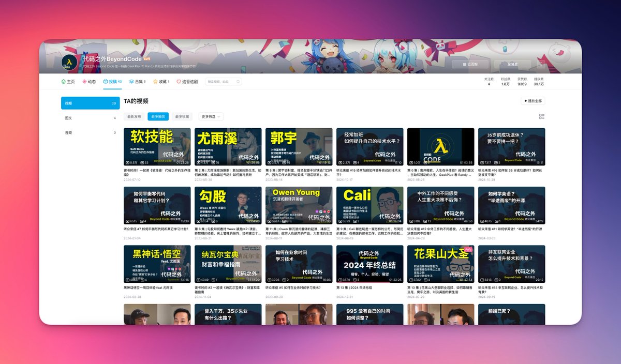The width and height of the screenshot is (621, 364).
Task: Open the 勾股 video thumbnail
Action: (x=228, y=205)
